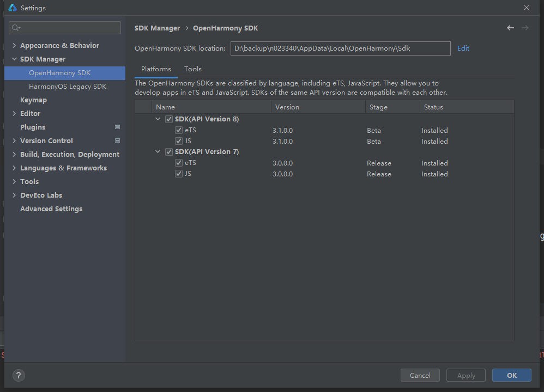Collapse the SDK Manager section
Screen dimensions: 544x392
[x=14, y=59]
